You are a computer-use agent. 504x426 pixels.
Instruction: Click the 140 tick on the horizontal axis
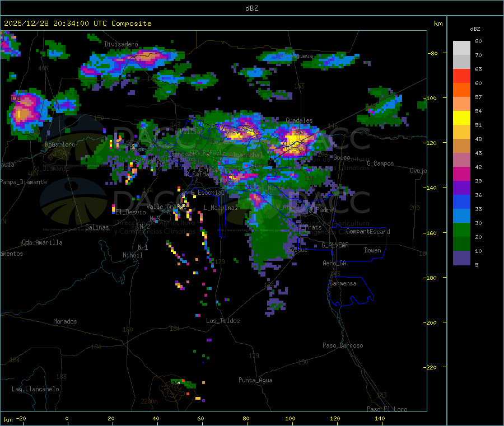pos(380,419)
